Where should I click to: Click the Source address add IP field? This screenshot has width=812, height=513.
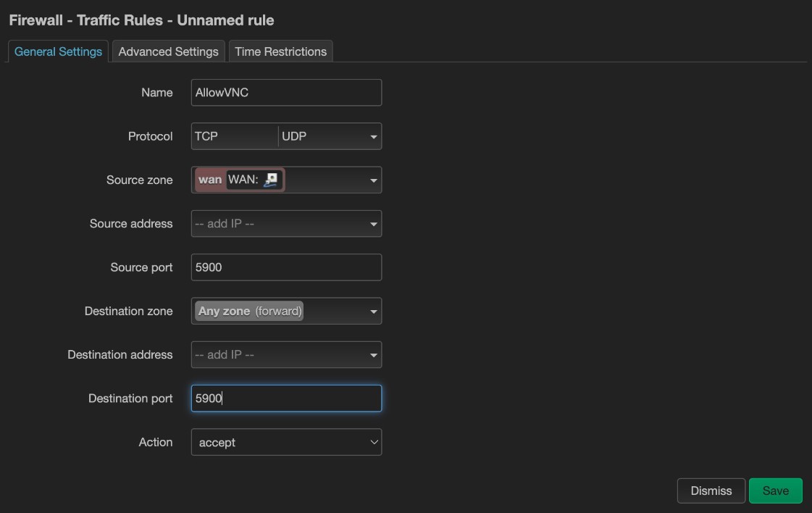pos(275,224)
